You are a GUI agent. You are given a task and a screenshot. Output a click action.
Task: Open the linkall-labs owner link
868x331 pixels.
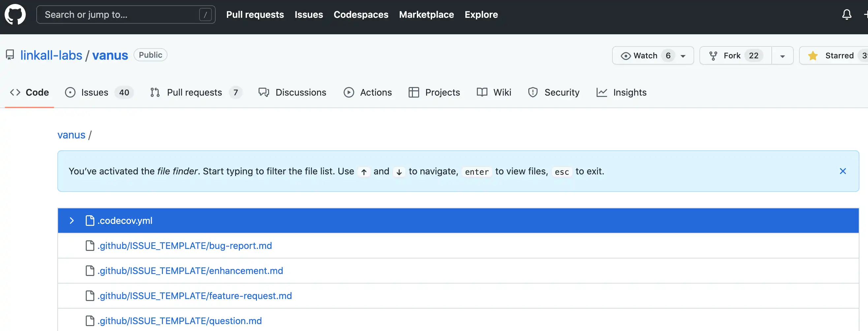51,55
